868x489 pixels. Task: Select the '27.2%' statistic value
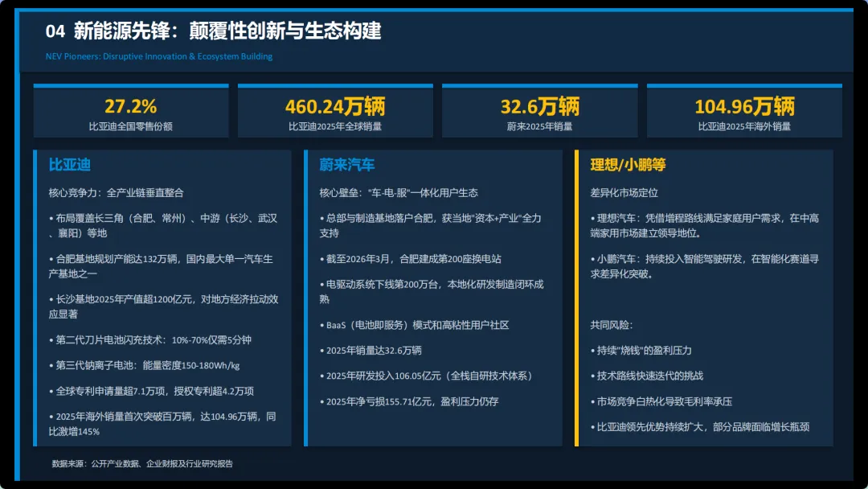pyautogui.click(x=131, y=106)
